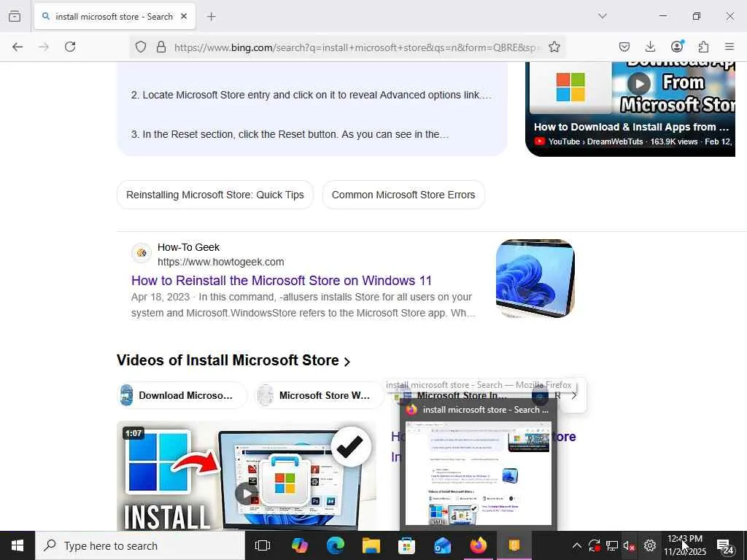The width and height of the screenshot is (747, 560).
Task: Open the How-To Geek site favicon
Action: point(142,253)
